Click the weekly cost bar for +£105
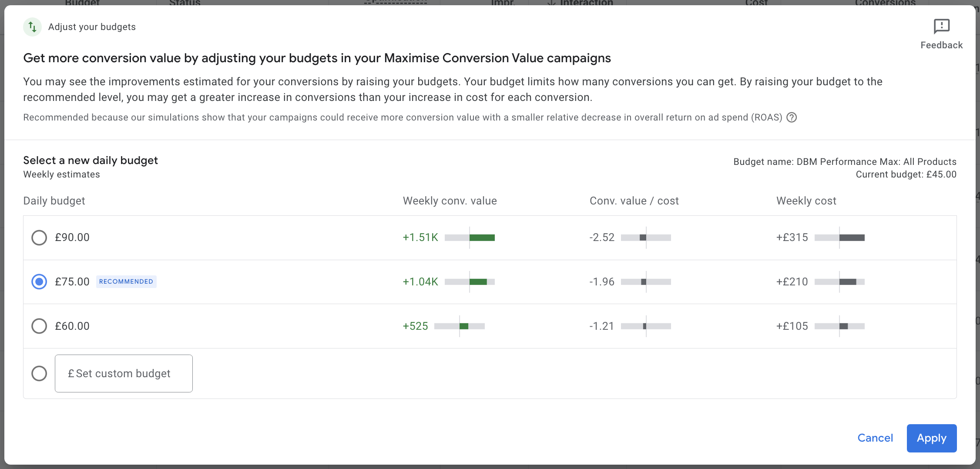The width and height of the screenshot is (980, 469). 843,326
